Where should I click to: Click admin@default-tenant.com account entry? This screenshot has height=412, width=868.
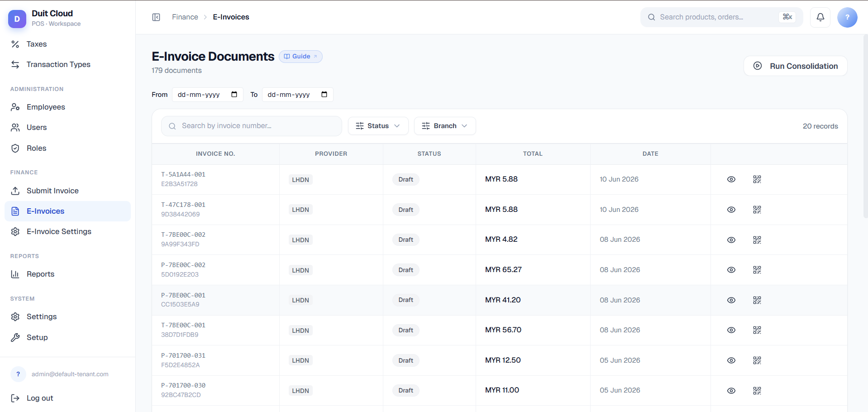(67, 374)
